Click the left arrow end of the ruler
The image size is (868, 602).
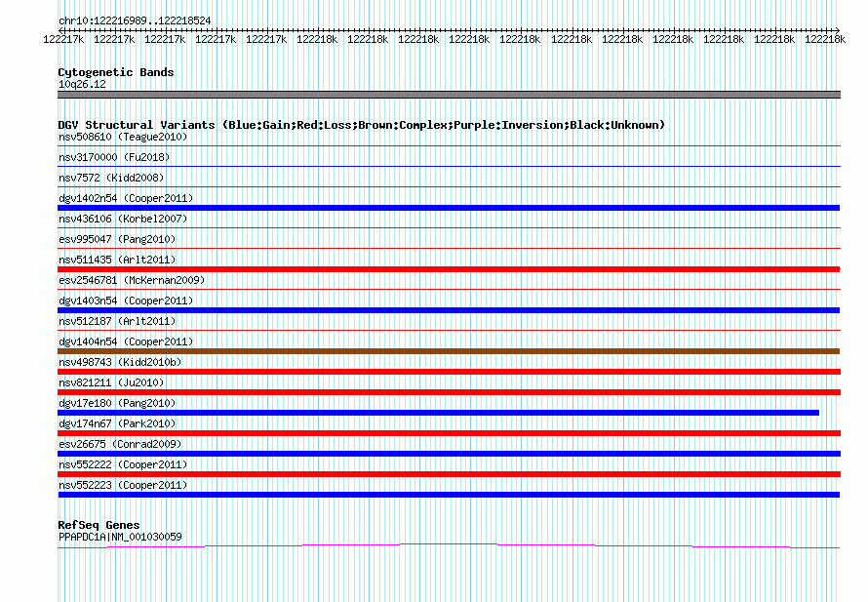coord(60,30)
